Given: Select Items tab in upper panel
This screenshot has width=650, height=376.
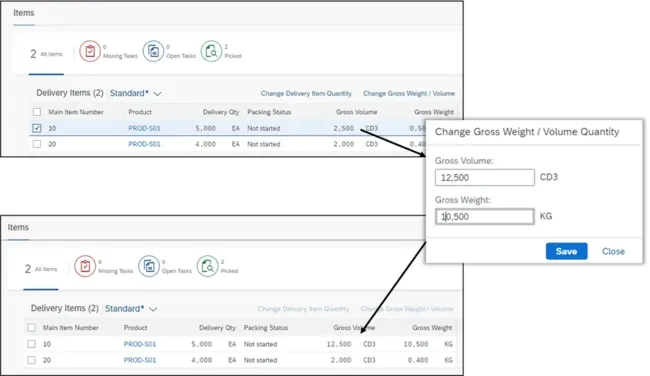Looking at the screenshot, I should point(24,13).
